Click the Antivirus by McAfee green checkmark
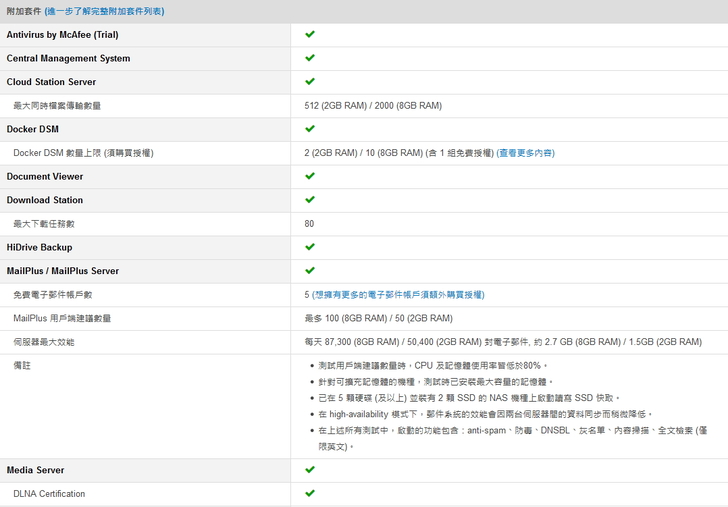Image resolution: width=728 pixels, height=507 pixels. (x=310, y=34)
